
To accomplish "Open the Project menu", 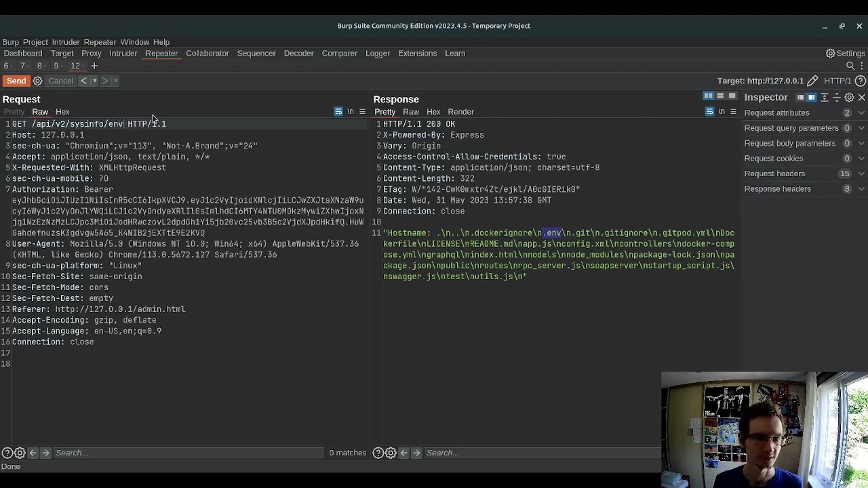I will tap(35, 42).
